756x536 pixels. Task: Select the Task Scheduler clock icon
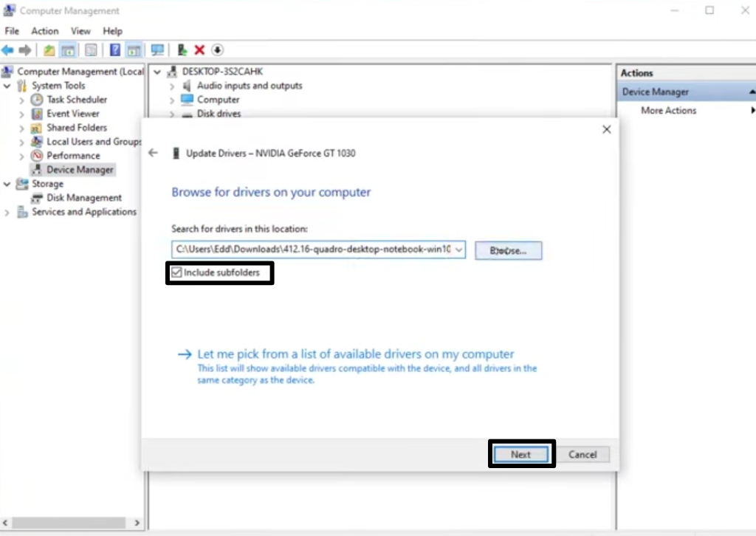[37, 100]
